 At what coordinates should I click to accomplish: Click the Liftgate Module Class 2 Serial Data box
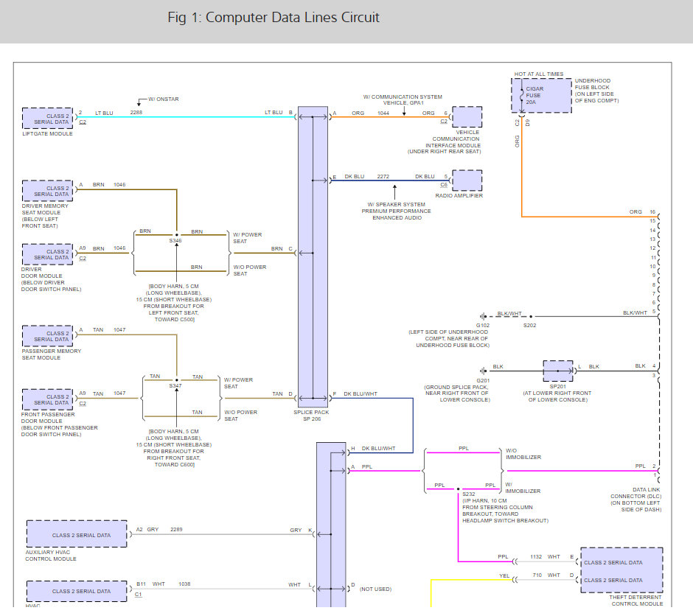pyautogui.click(x=48, y=119)
